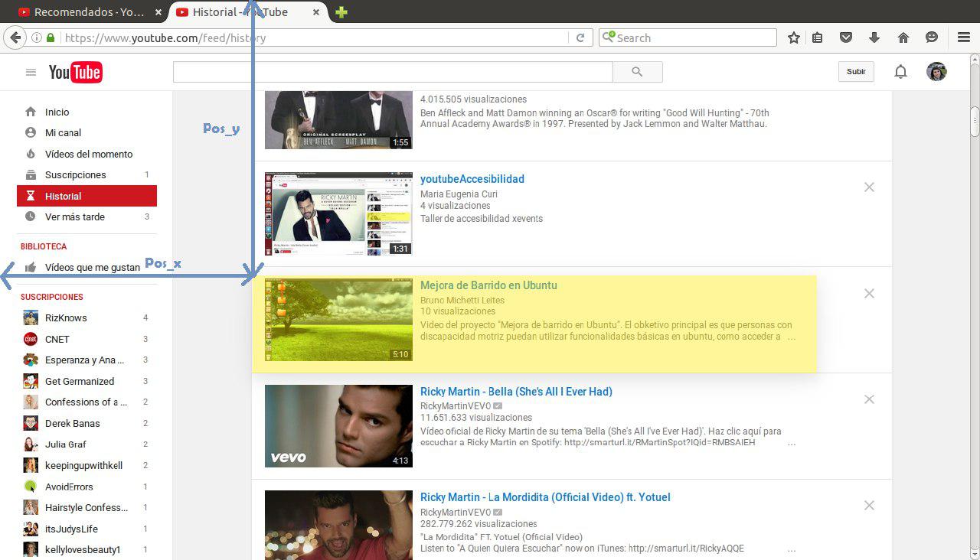
Task: Open youtubeAccesibilidad video title
Action: tap(472, 179)
